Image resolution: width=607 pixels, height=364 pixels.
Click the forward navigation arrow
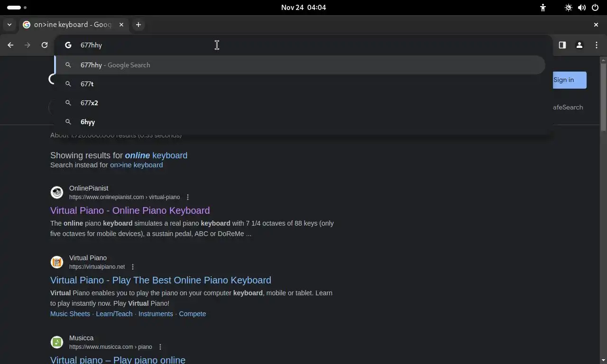click(28, 45)
